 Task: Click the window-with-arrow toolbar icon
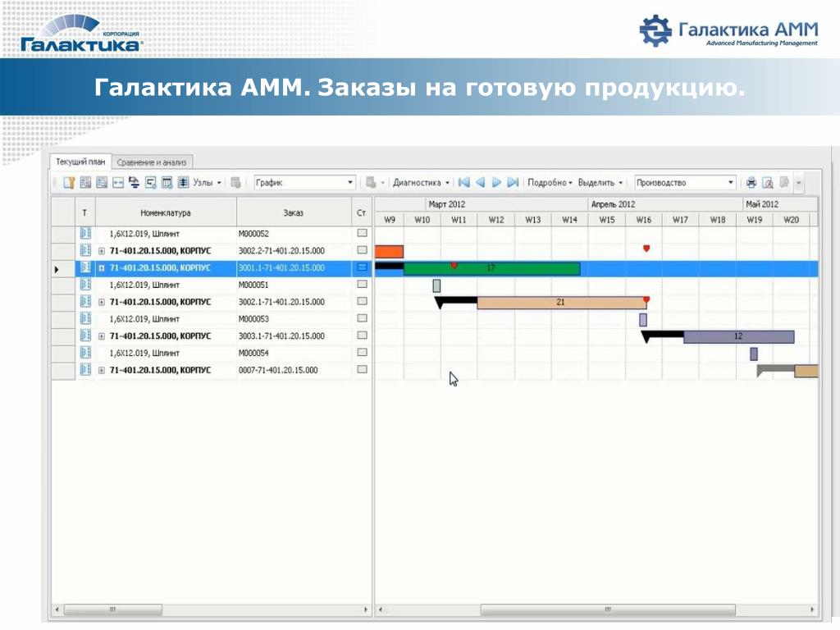[151, 183]
